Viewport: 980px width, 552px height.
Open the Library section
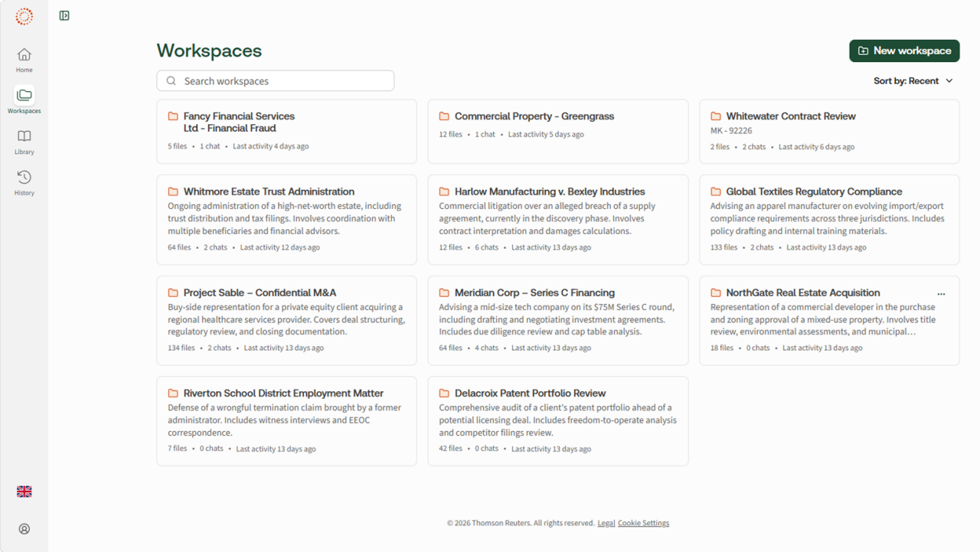pos(24,142)
